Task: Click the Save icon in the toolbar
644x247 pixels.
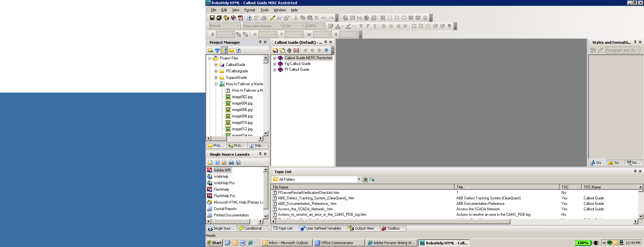Action: coord(212,18)
